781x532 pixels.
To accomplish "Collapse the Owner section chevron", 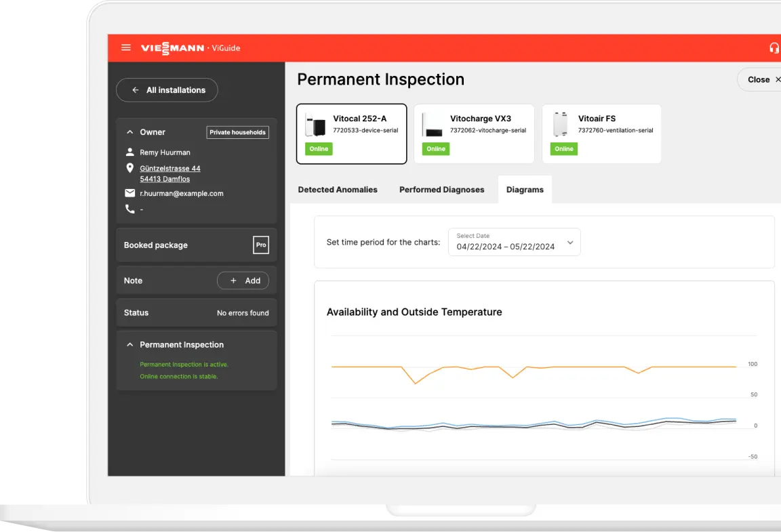I will (130, 132).
